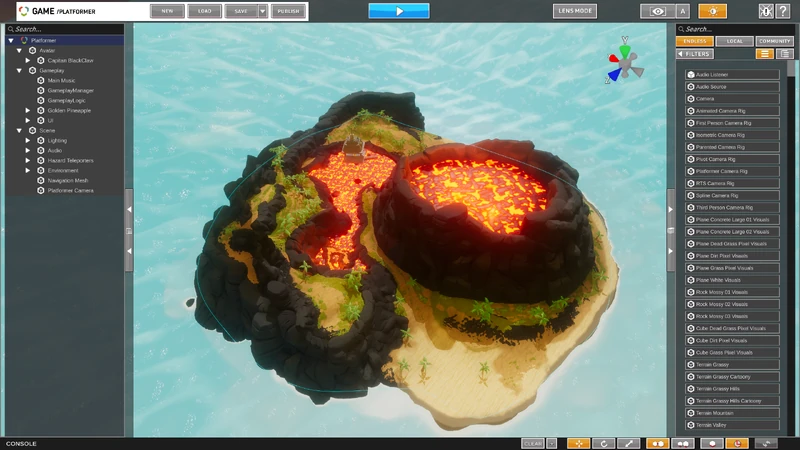The height and width of the screenshot is (450, 800).
Task: Collapse right panel with upper arrow handle
Action: [x=670, y=209]
